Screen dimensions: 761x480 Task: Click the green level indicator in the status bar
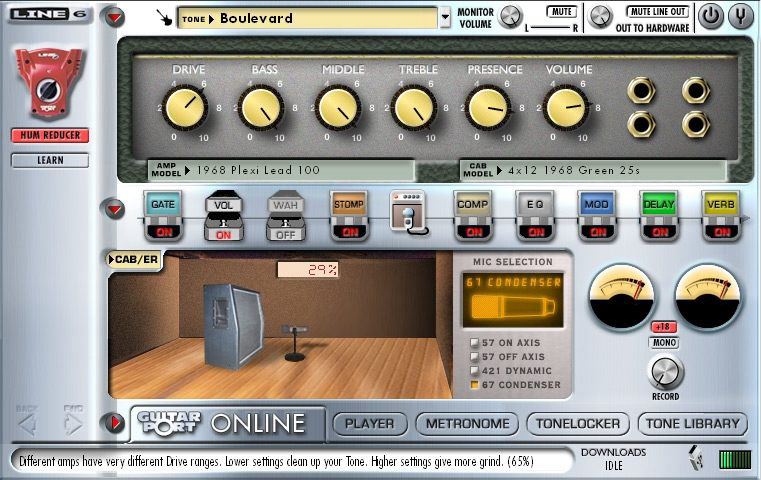734,460
